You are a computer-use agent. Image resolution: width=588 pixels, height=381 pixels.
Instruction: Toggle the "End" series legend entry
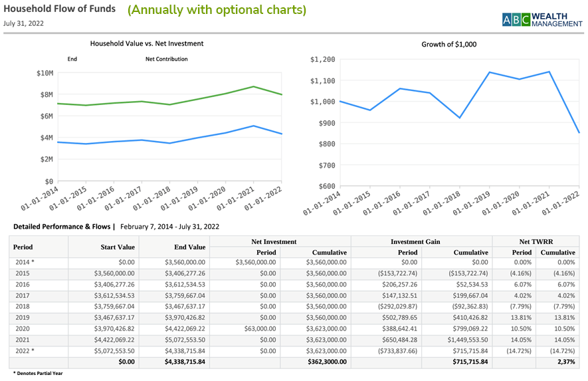72,59
